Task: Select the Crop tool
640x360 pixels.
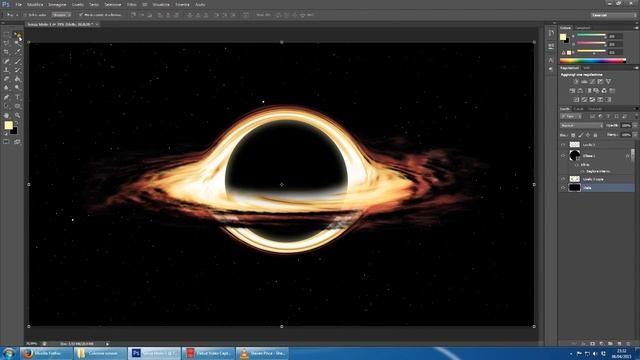Action: pos(7,52)
